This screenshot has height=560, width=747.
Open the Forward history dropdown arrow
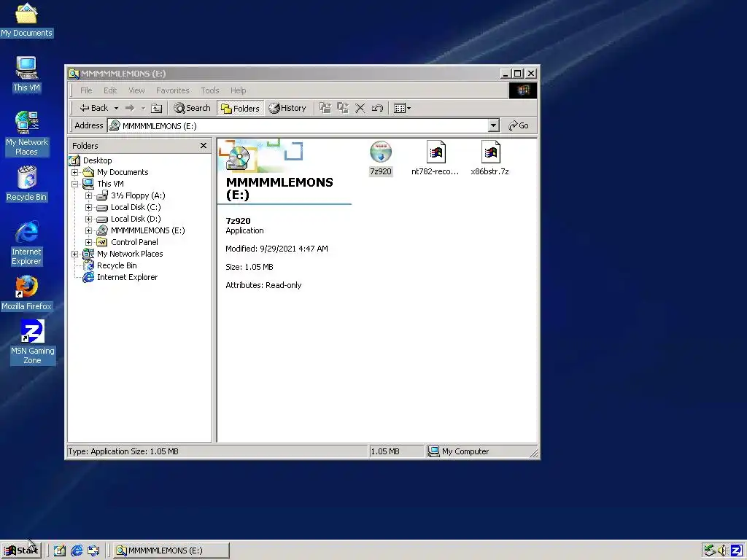coord(143,108)
